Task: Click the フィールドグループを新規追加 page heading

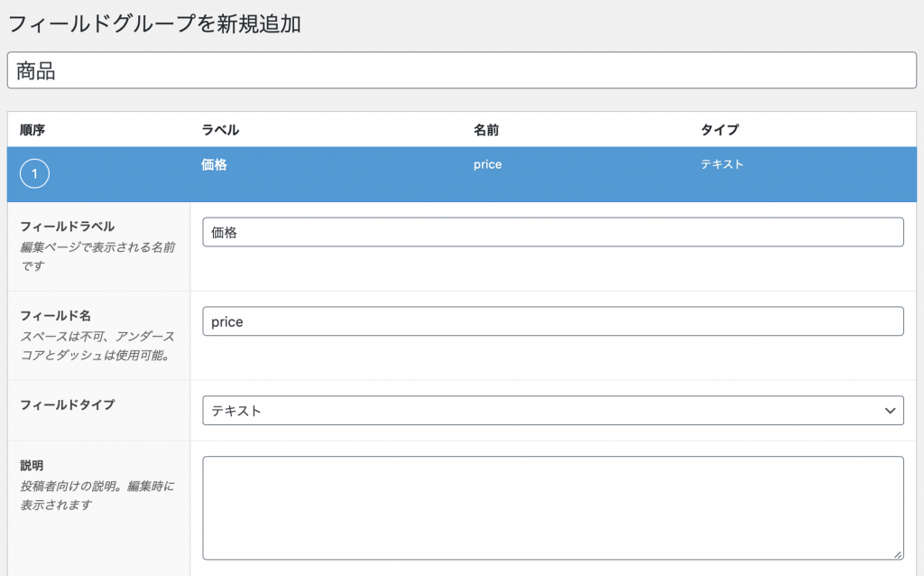Action: pos(154,24)
